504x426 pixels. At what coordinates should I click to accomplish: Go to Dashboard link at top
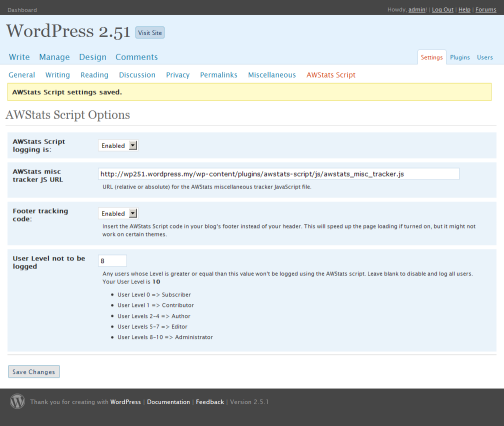[x=22, y=10]
